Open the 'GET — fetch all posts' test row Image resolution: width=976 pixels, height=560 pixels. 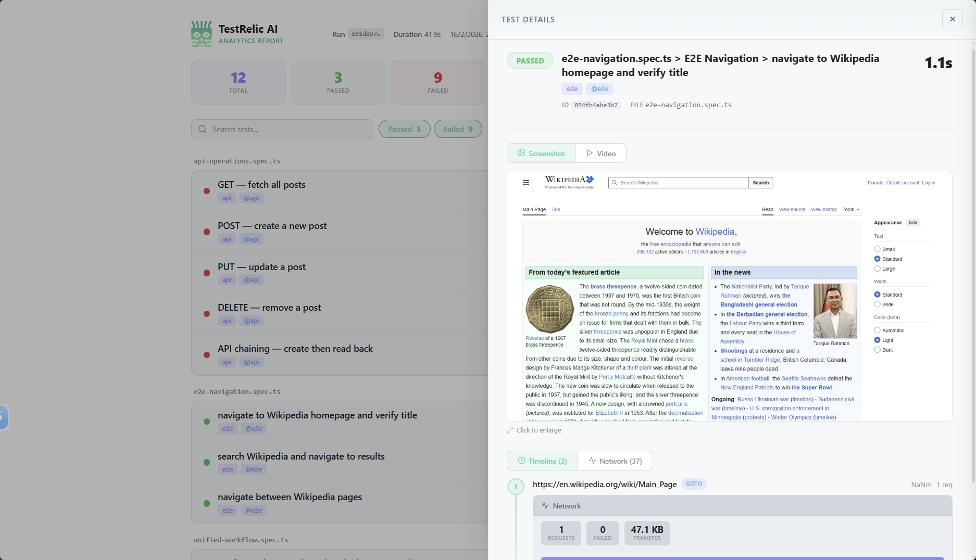click(340, 191)
